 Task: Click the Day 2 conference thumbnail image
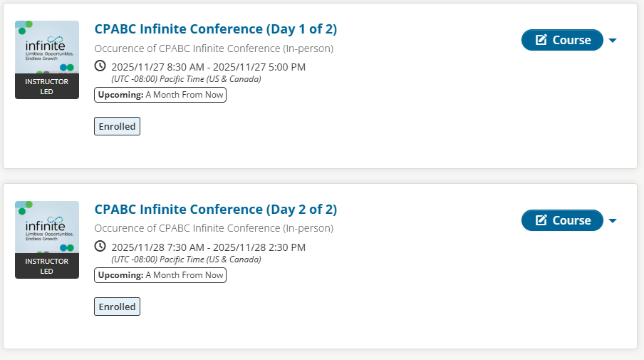pyautogui.click(x=47, y=227)
